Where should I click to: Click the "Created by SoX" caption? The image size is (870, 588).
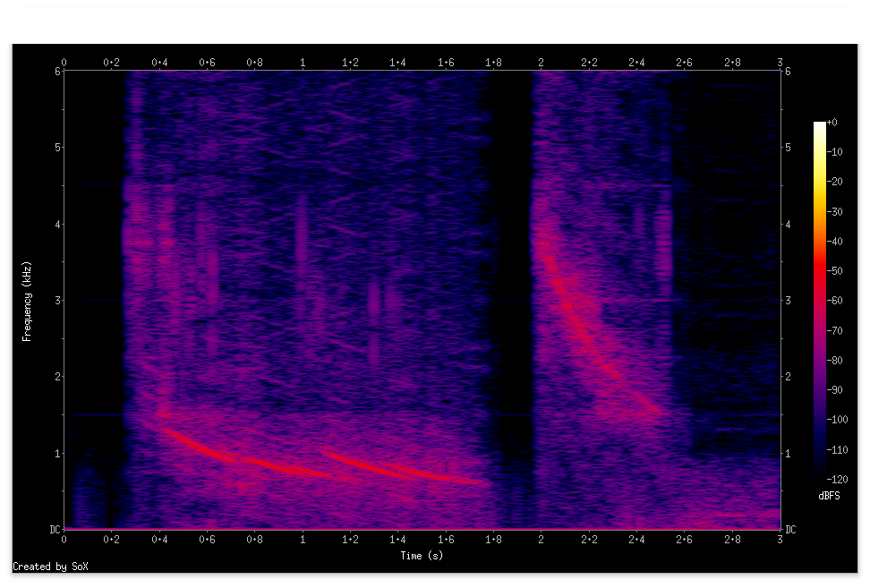pyautogui.click(x=51, y=567)
